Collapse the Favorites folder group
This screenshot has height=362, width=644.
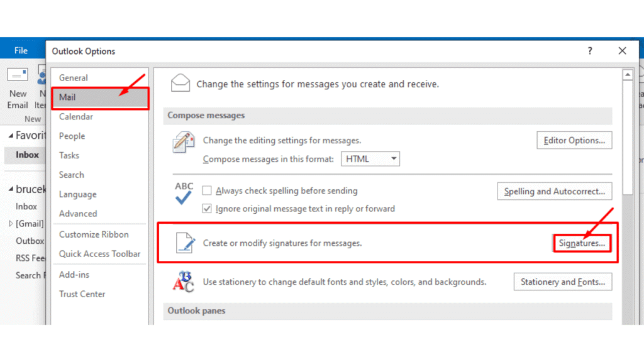[x=11, y=136]
